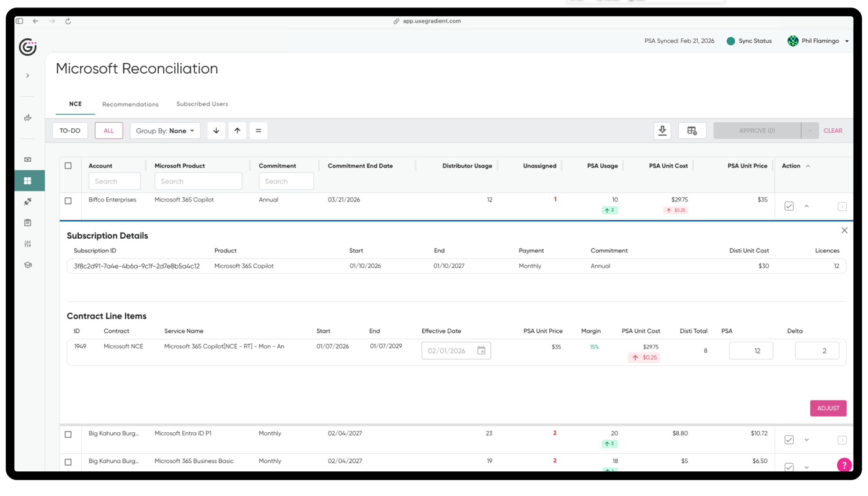Click the analytics chart icon in sidebar
Screen dimensions: 868x496
(27, 117)
